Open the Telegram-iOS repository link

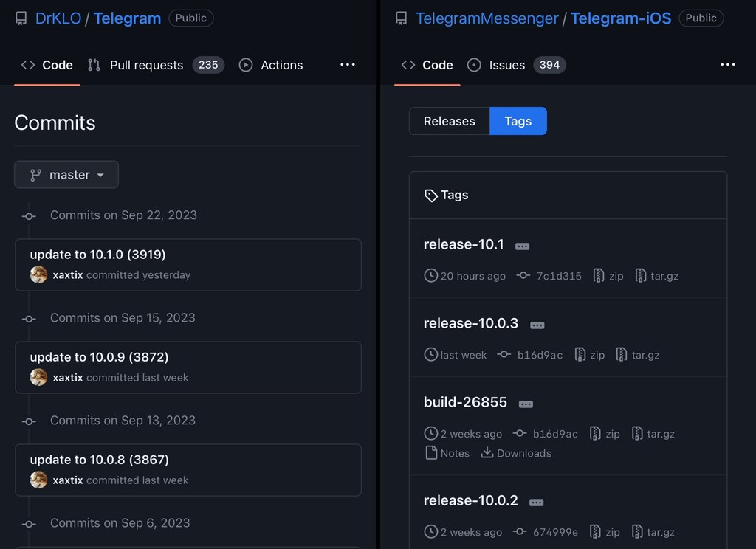click(x=621, y=18)
